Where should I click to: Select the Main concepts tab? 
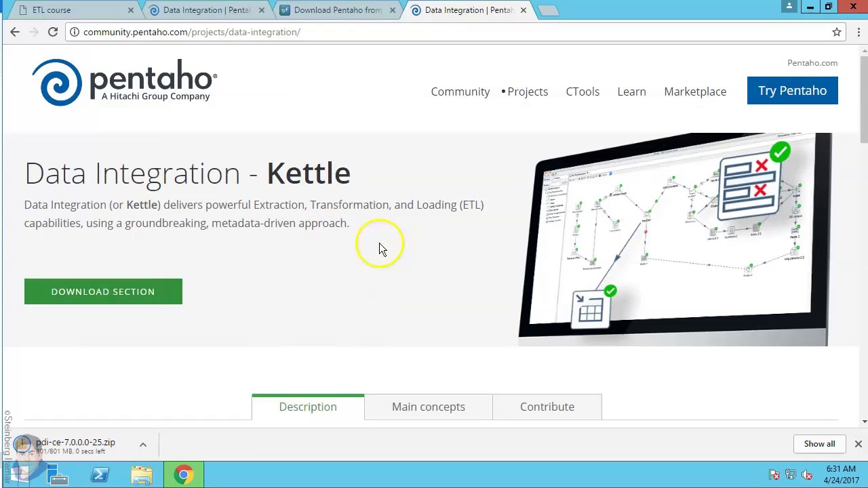point(429,407)
